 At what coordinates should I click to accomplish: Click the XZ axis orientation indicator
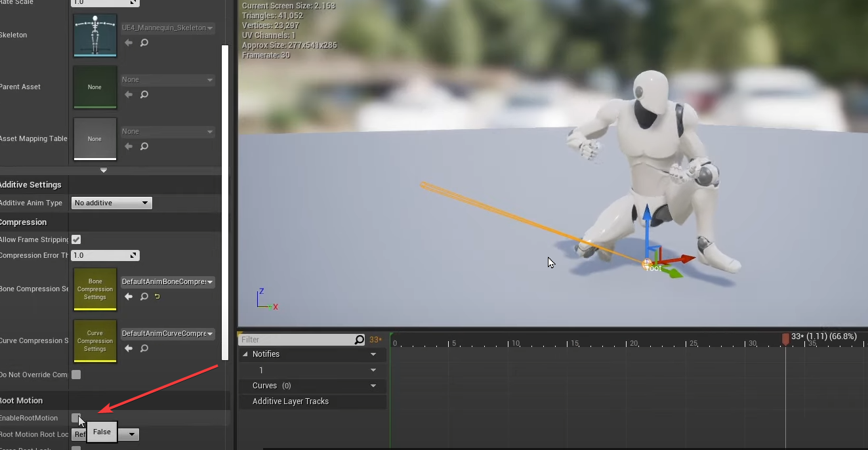266,300
